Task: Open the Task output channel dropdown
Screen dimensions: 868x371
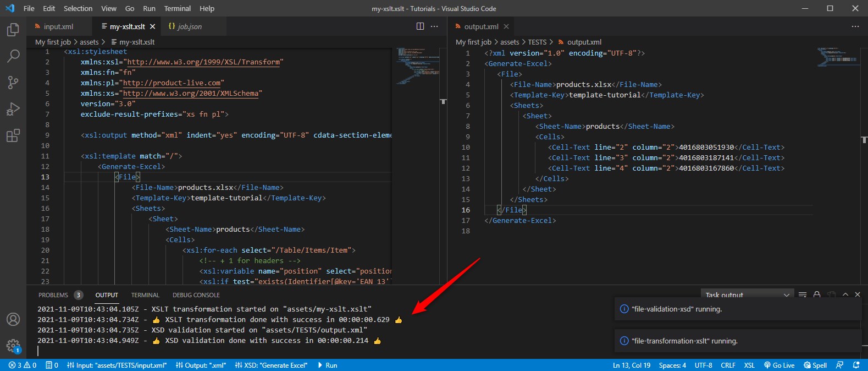Action: (x=748, y=295)
